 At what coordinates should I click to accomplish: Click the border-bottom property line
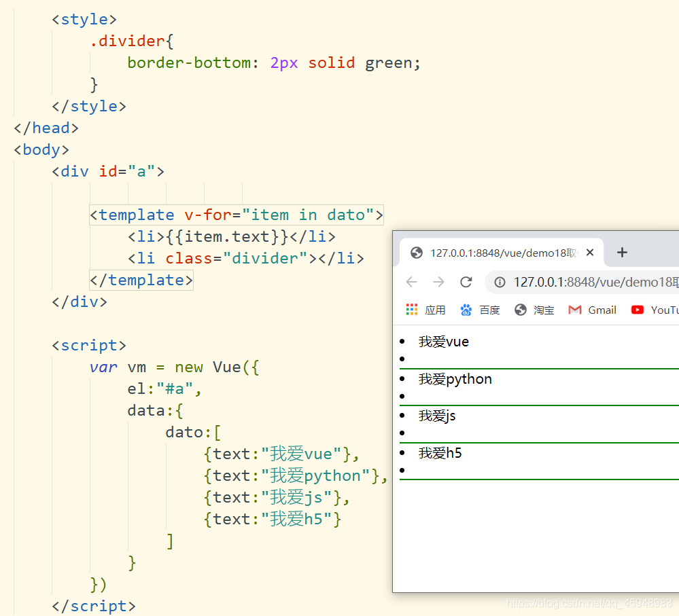coord(274,63)
